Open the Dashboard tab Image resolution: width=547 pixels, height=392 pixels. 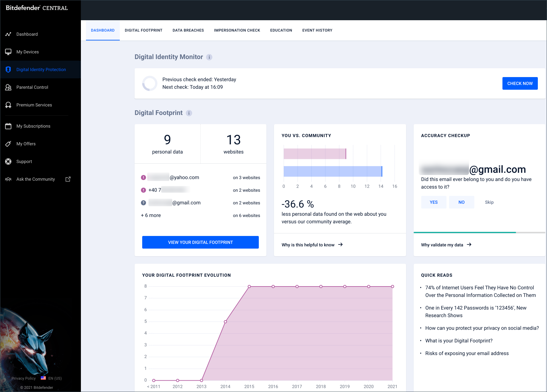coord(103,30)
